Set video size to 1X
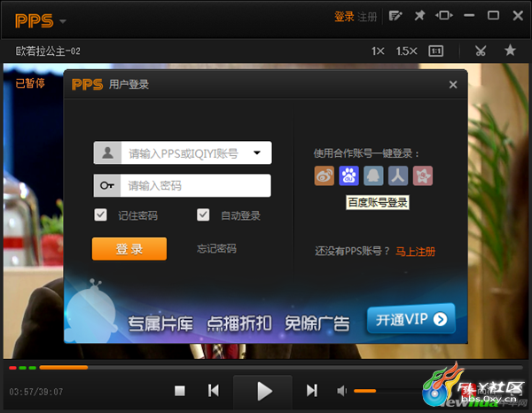Screen dimensions: 532x413 click(x=378, y=51)
